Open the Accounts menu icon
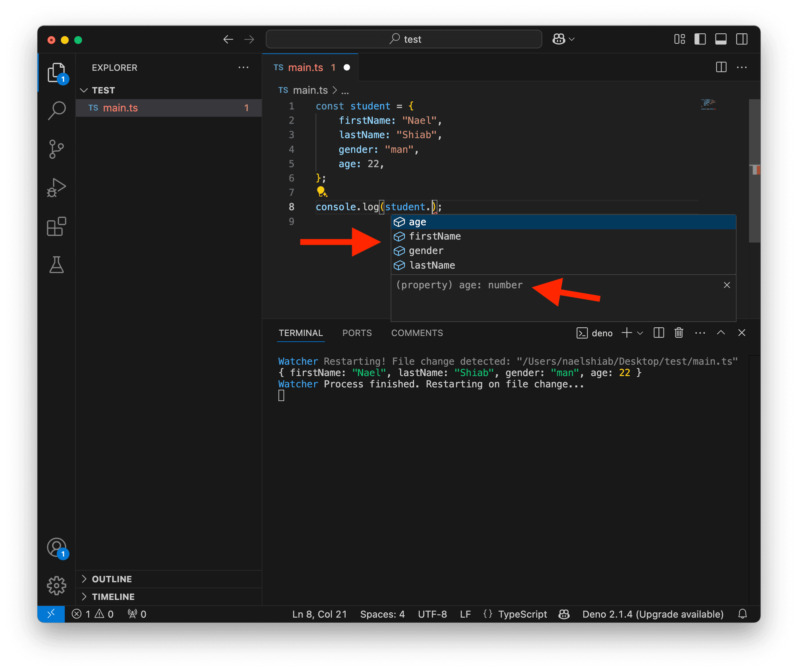The width and height of the screenshot is (798, 672). (57, 548)
